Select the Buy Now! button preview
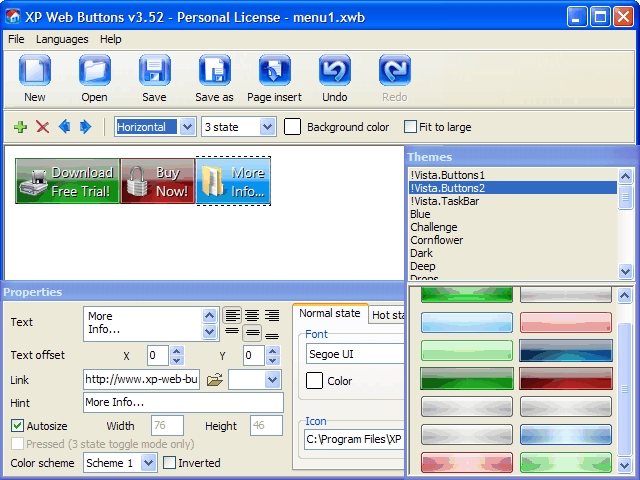Viewport: 640px width, 480px height. click(158, 181)
